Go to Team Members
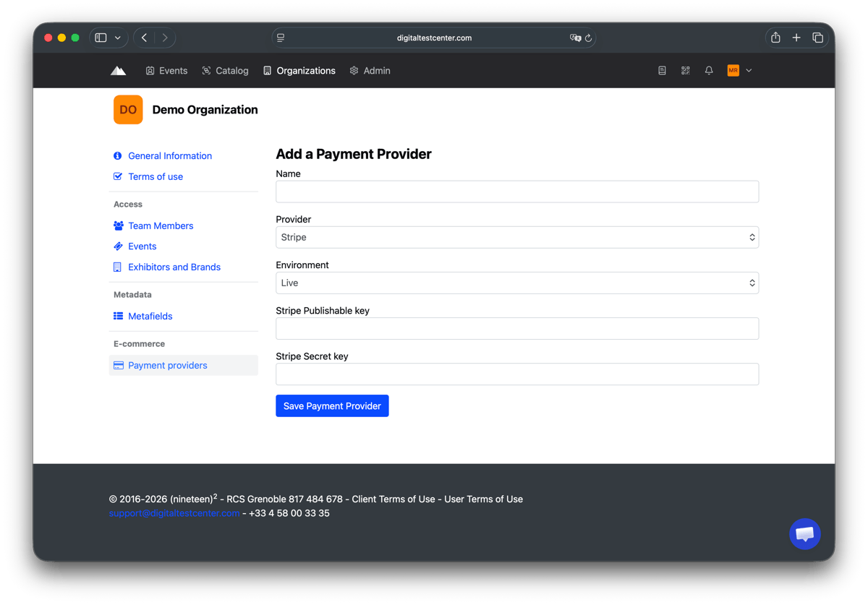This screenshot has height=605, width=868. pos(161,226)
